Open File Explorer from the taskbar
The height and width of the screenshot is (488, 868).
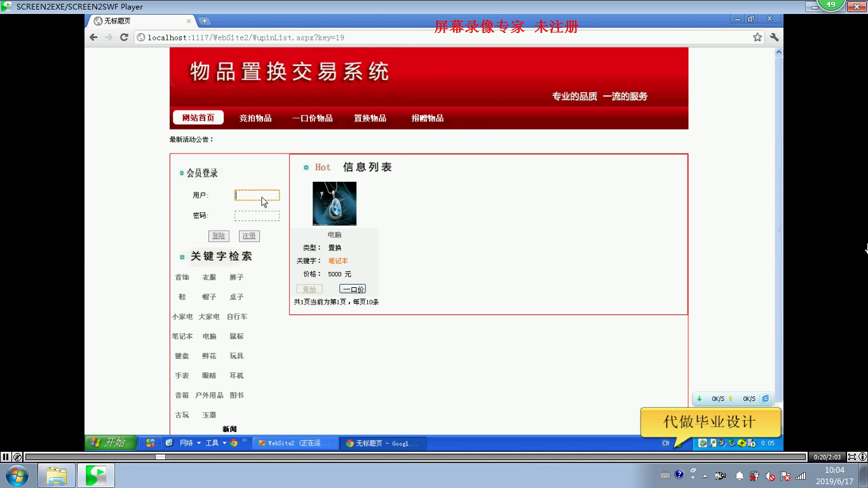point(57,475)
